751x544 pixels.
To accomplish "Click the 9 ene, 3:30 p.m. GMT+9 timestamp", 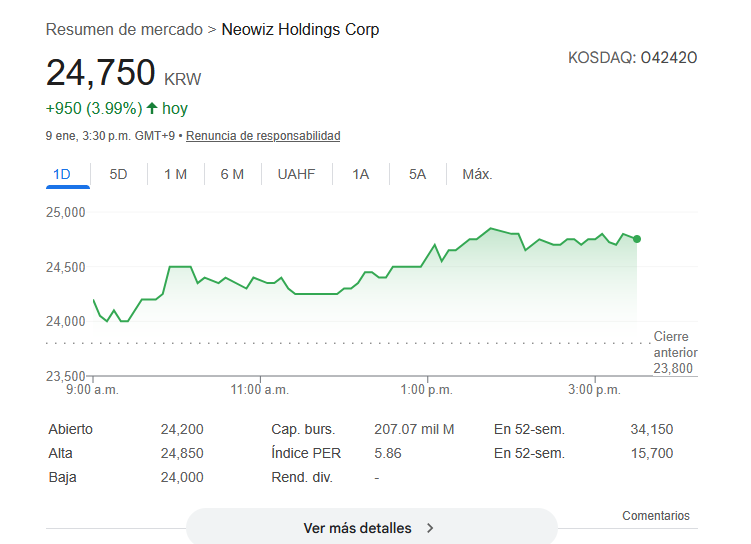I will point(110,136).
